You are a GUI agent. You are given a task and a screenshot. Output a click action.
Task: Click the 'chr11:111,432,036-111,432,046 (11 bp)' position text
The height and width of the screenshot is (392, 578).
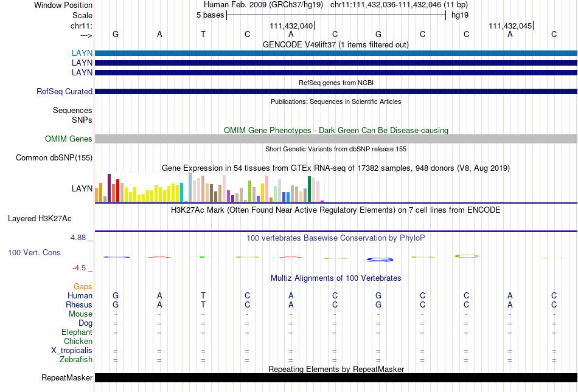point(399,5)
